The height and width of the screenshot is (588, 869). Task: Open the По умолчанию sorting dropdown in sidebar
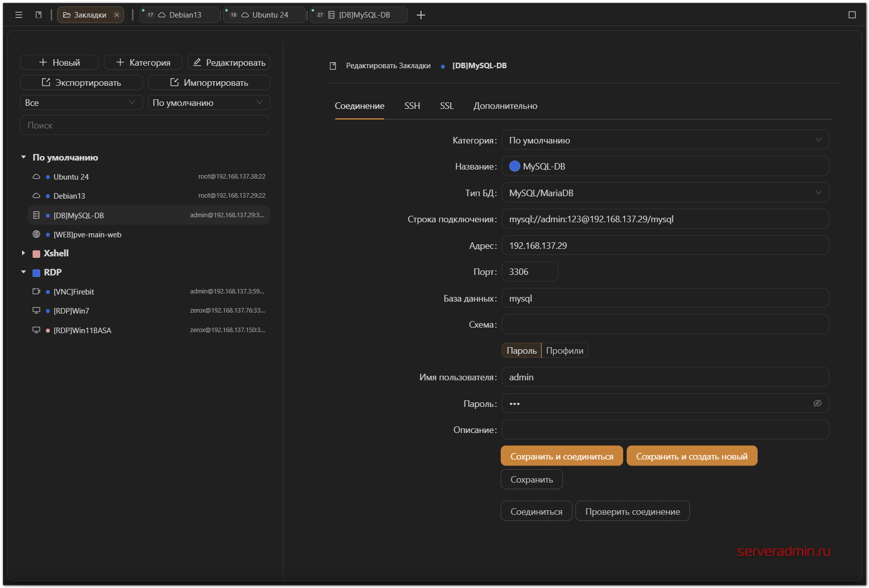209,103
